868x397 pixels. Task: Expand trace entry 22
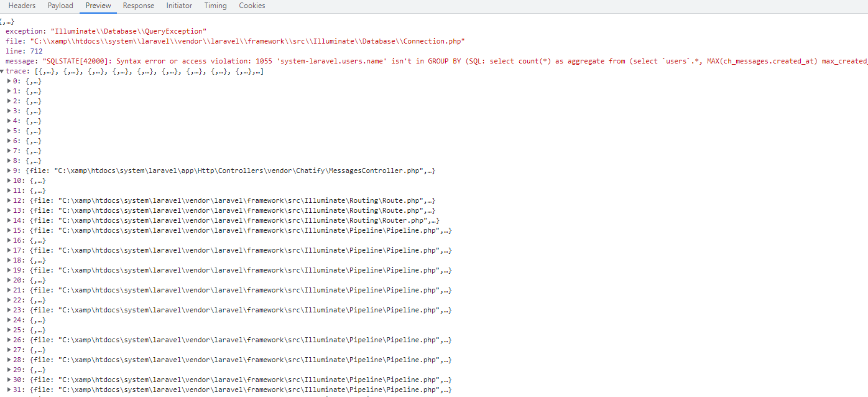pos(9,300)
